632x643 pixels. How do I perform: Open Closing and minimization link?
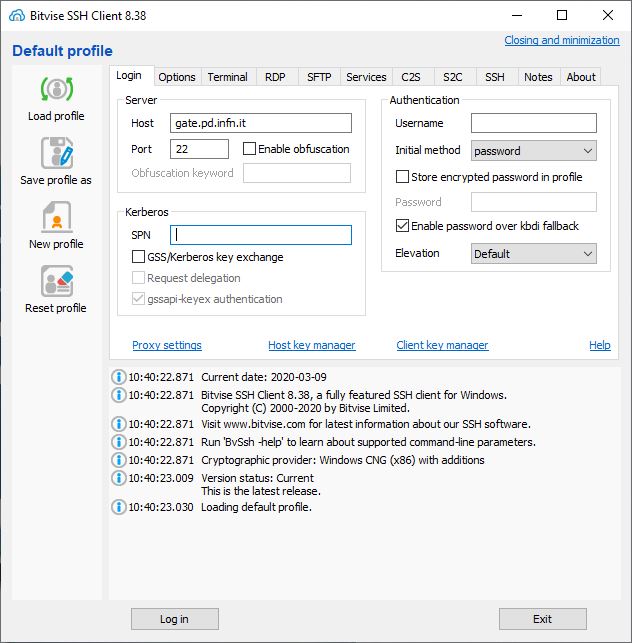point(562,40)
